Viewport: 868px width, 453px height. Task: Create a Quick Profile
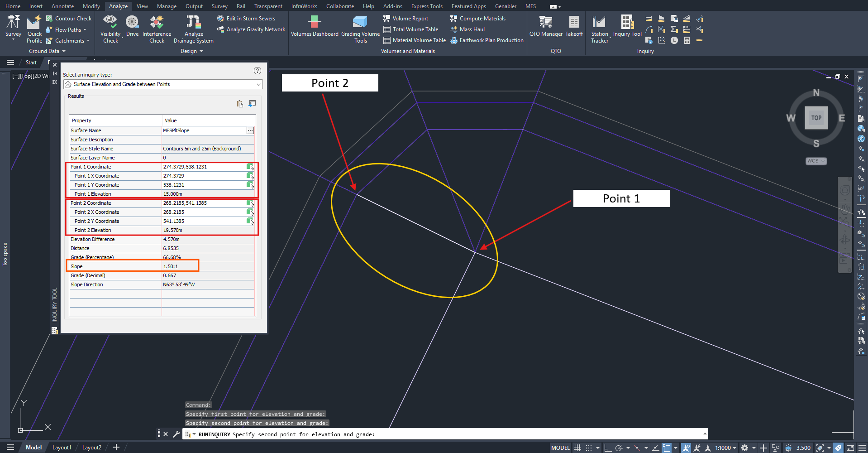coord(34,28)
